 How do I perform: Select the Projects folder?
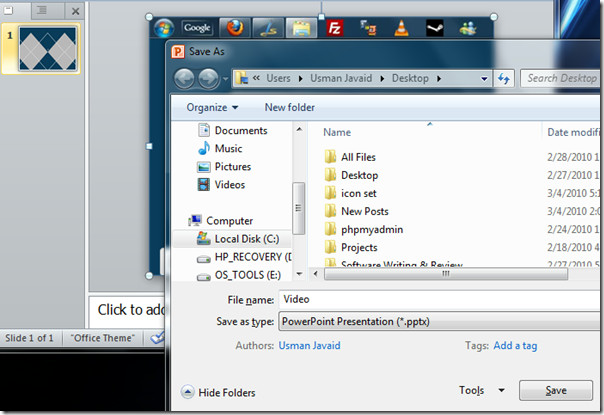tap(351, 248)
